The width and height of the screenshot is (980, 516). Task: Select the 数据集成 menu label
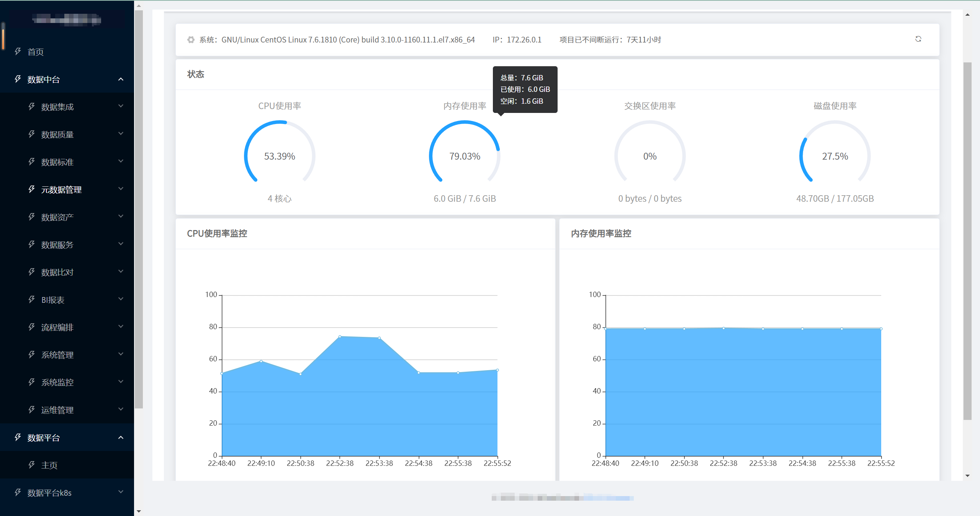coord(57,107)
